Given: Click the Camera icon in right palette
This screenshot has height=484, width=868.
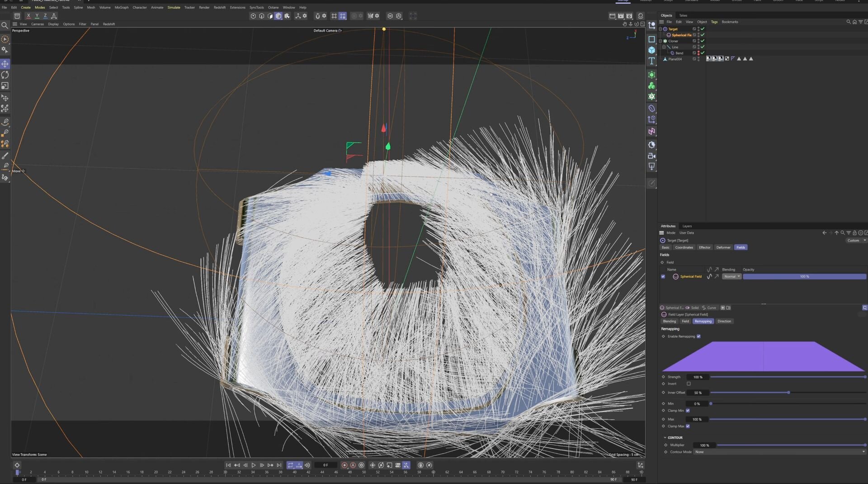Looking at the screenshot, I should (651, 156).
